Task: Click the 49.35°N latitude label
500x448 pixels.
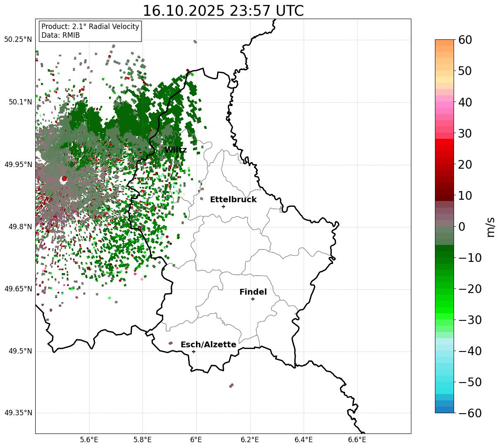Action: pyautogui.click(x=18, y=413)
